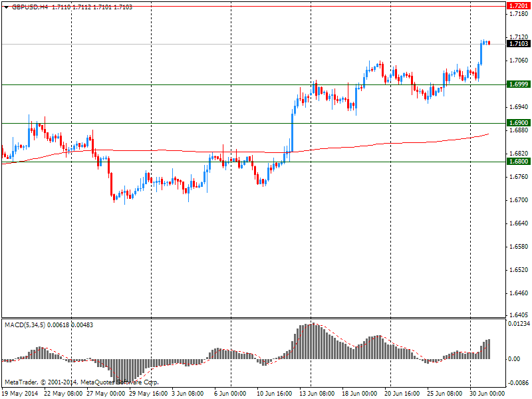Click the 1.6880 price scale value

point(519,130)
